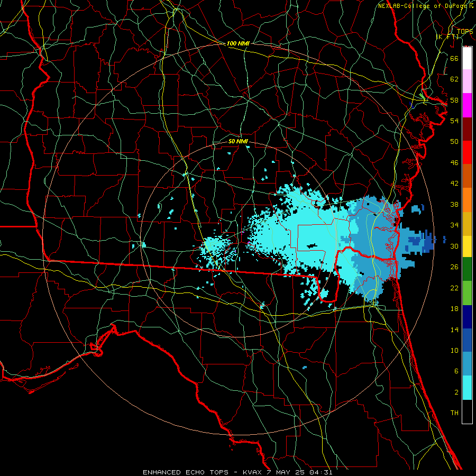The height and width of the screenshot is (476, 476).
Task: Click legend value 14
Action: tap(454, 329)
